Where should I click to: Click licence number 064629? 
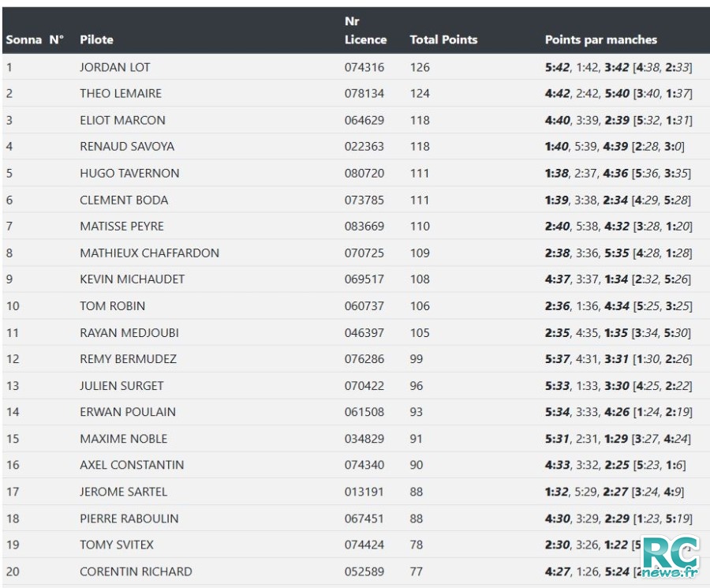tap(364, 120)
